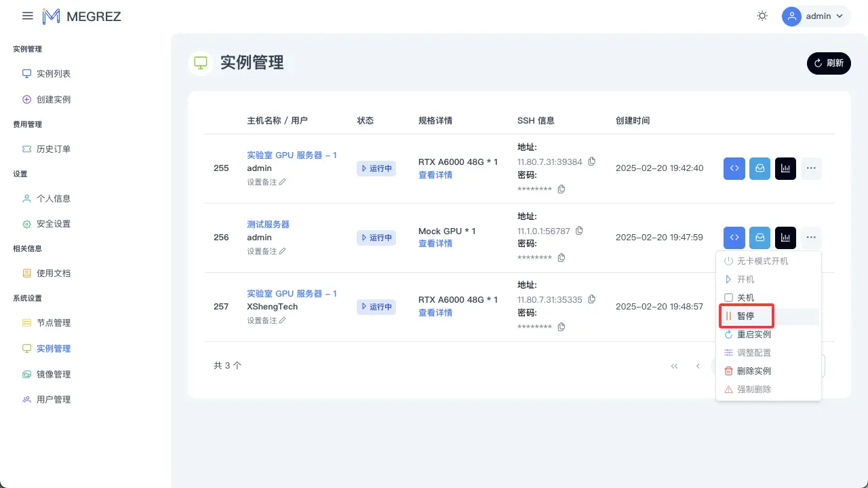Open the actions menu on row 257
Image resolution: width=868 pixels, height=488 pixels.
(x=811, y=306)
